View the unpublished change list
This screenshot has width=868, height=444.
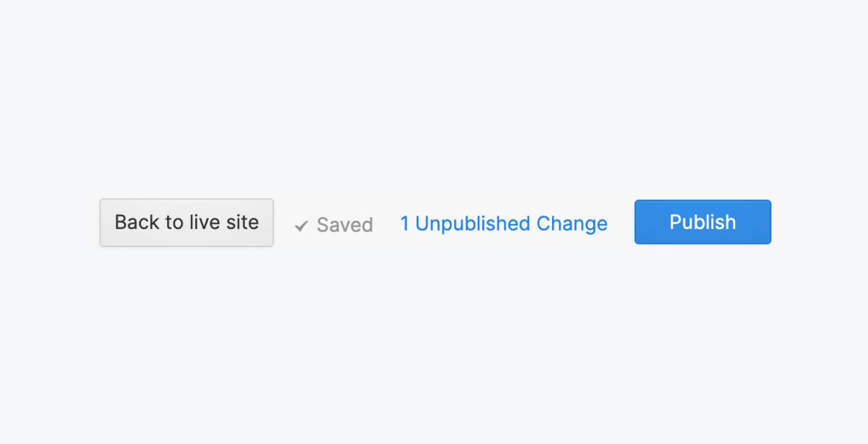503,224
